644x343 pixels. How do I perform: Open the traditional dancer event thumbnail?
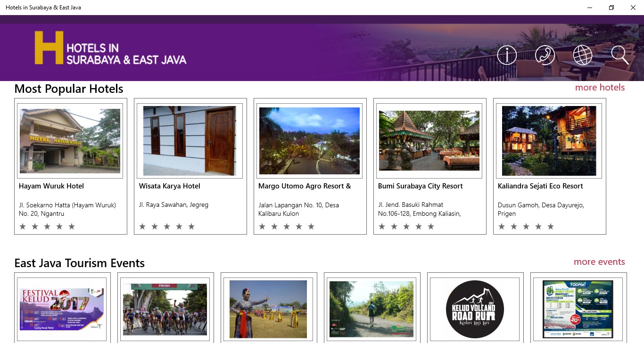268,310
